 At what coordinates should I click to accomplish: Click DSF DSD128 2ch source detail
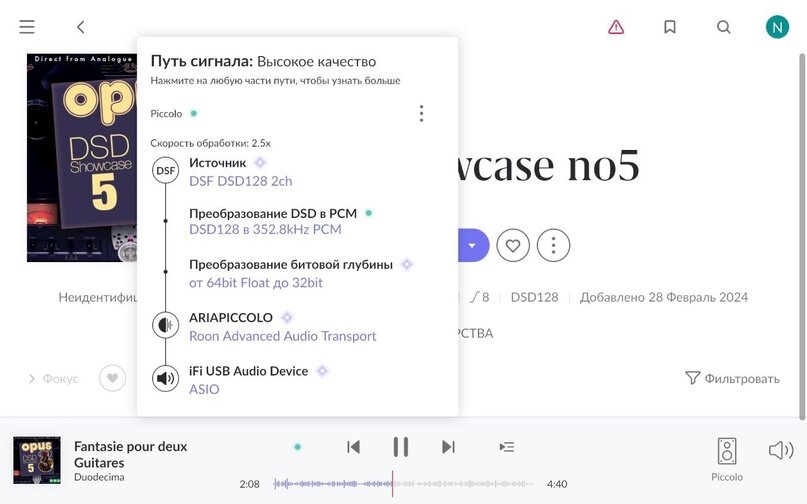[x=241, y=181]
